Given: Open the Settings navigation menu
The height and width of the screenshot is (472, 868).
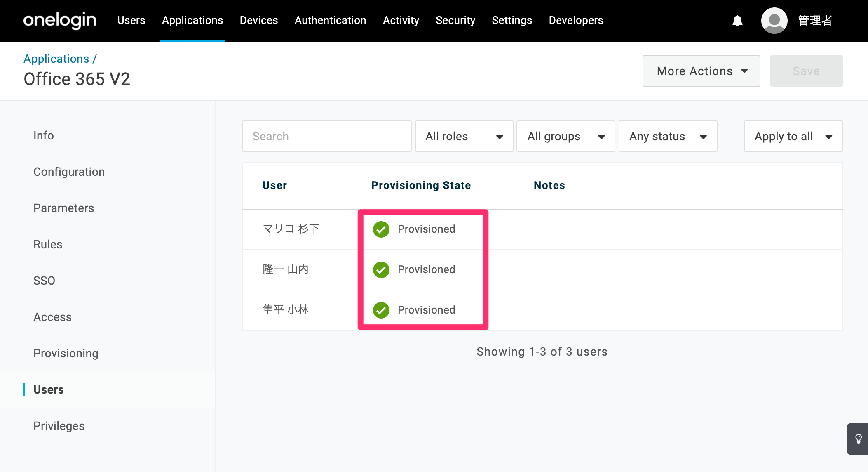Looking at the screenshot, I should [x=512, y=20].
